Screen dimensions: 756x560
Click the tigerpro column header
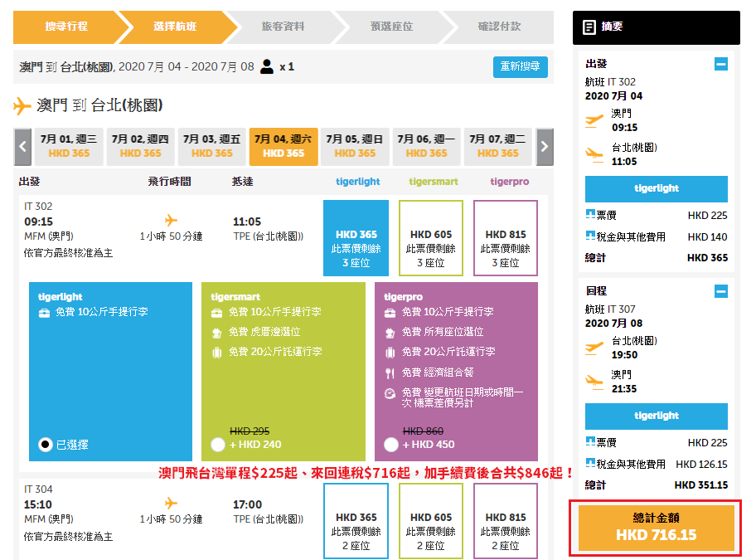click(x=510, y=182)
